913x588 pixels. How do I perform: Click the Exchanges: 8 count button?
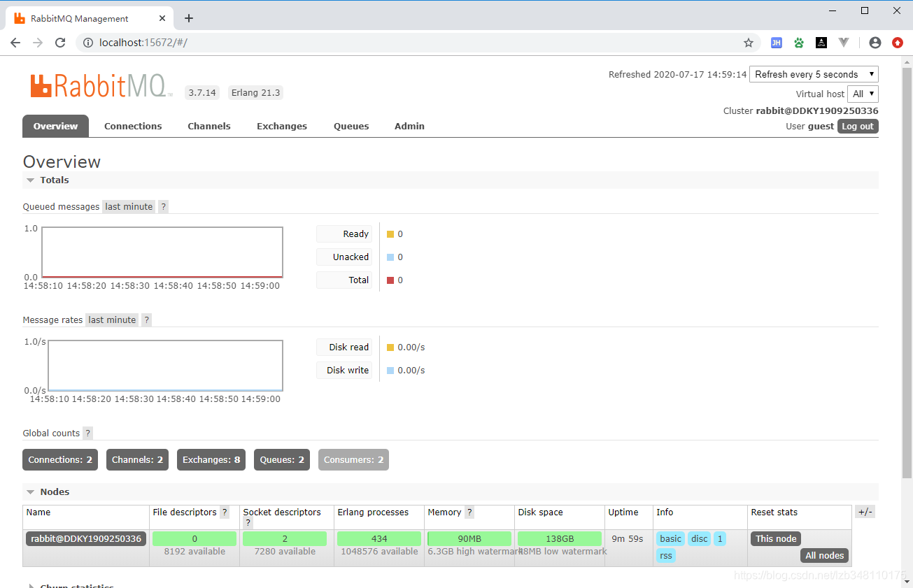tap(211, 460)
